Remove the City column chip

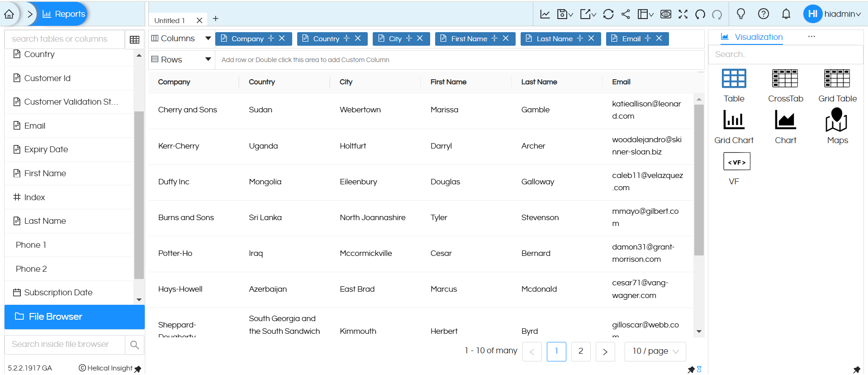pos(420,38)
